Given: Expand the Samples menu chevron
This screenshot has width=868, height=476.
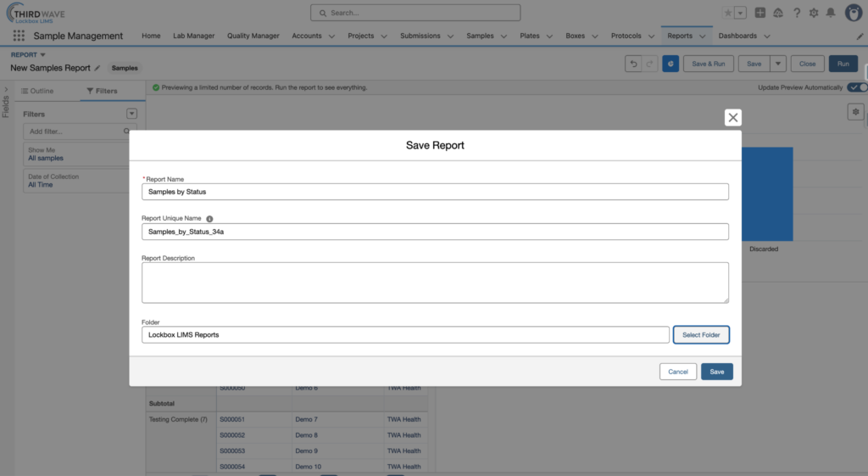Looking at the screenshot, I should point(504,36).
